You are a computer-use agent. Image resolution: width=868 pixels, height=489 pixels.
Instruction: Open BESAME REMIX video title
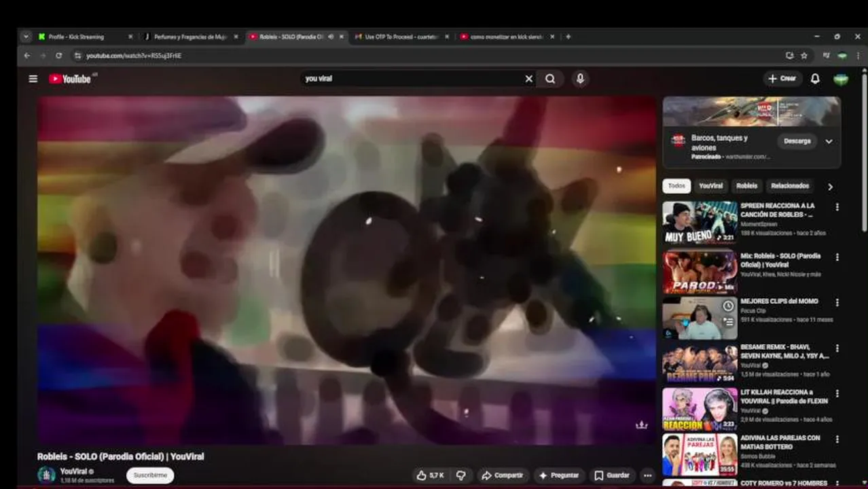point(784,351)
